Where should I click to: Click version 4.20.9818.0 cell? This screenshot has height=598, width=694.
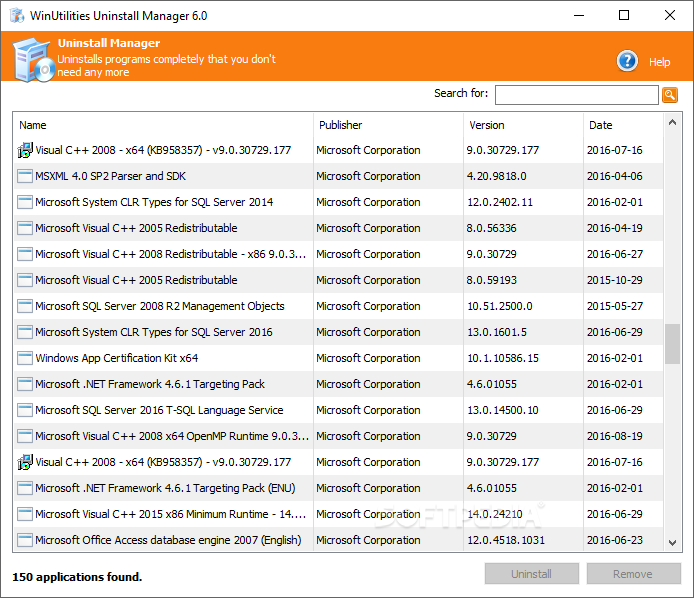[497, 176]
